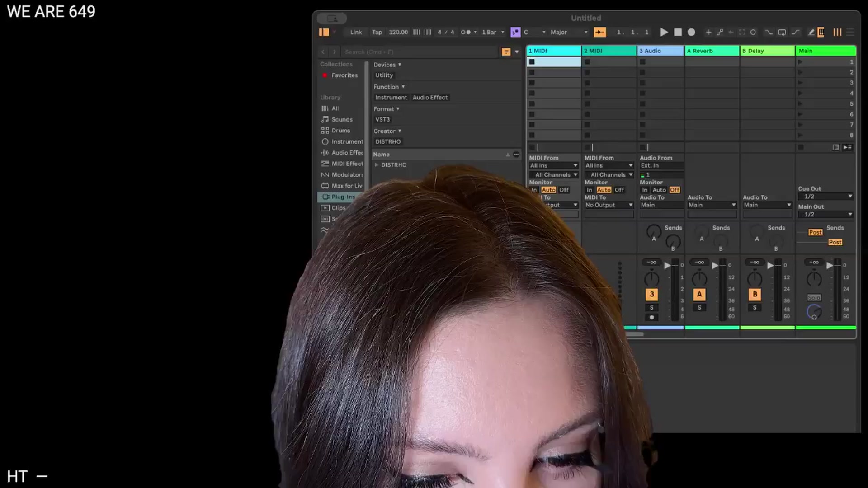Click the tempo 120.00 field
This screenshot has height=488, width=868.
[x=398, y=32]
